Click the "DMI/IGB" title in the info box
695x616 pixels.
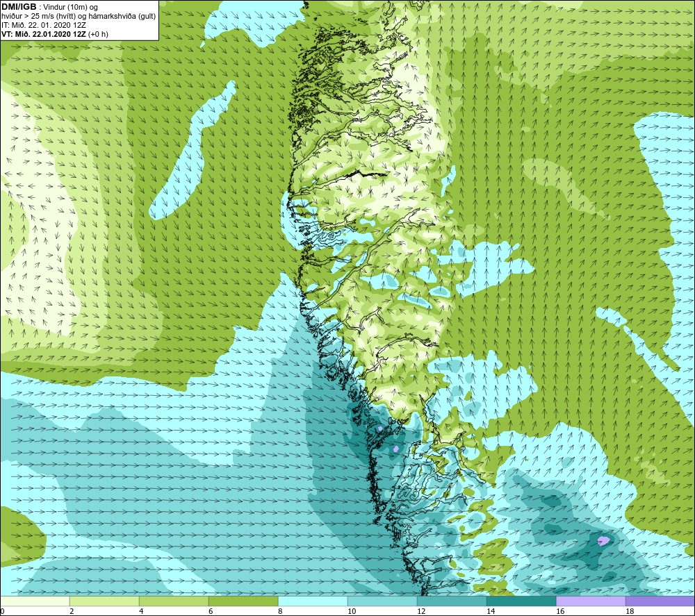[19, 7]
